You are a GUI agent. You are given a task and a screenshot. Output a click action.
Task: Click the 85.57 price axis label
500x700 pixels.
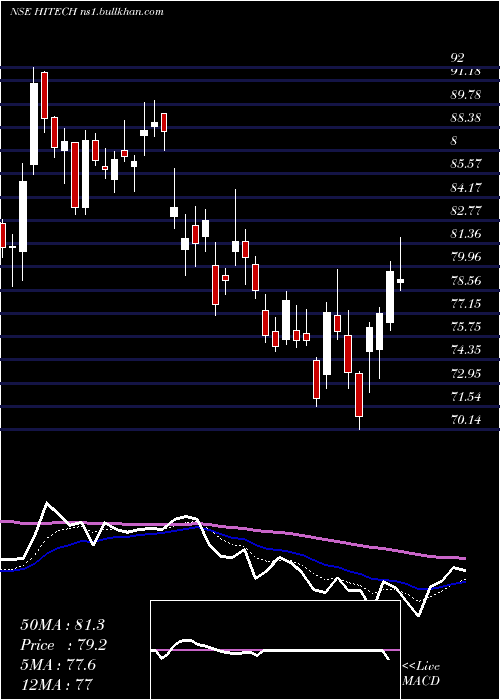pyautogui.click(x=466, y=164)
